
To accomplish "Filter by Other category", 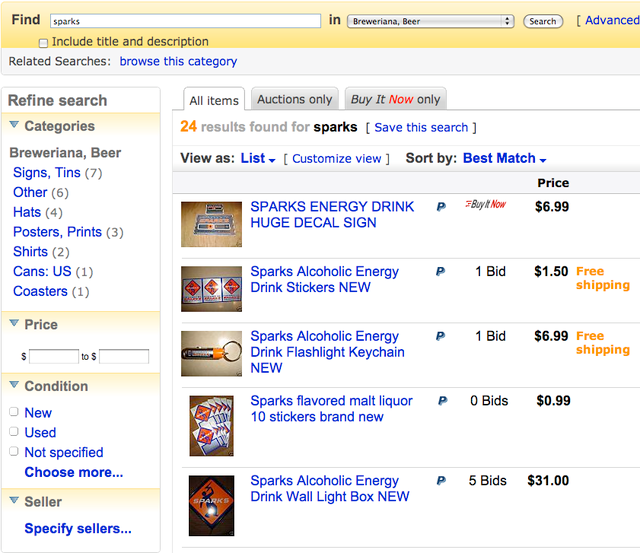I will point(30,192).
